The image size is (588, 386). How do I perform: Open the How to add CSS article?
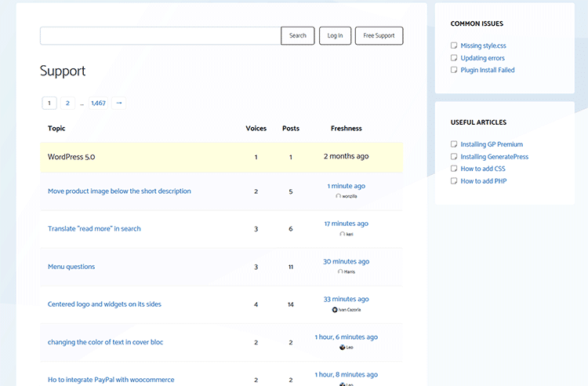tap(483, 169)
